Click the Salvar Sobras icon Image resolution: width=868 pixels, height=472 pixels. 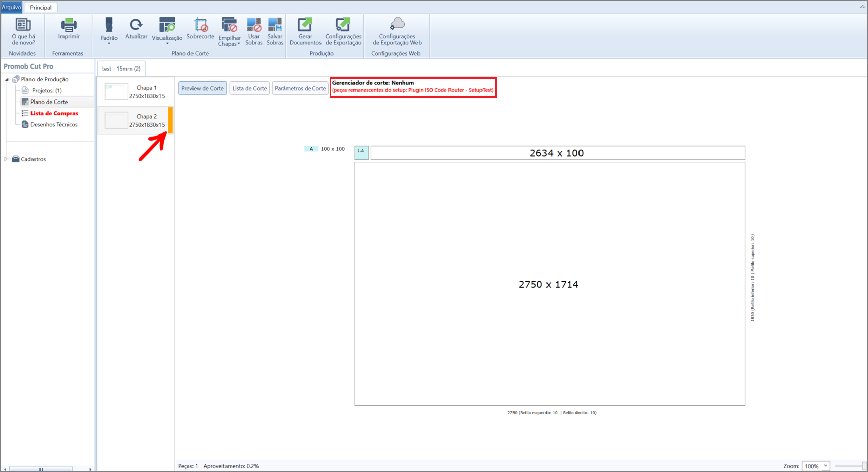point(275,24)
